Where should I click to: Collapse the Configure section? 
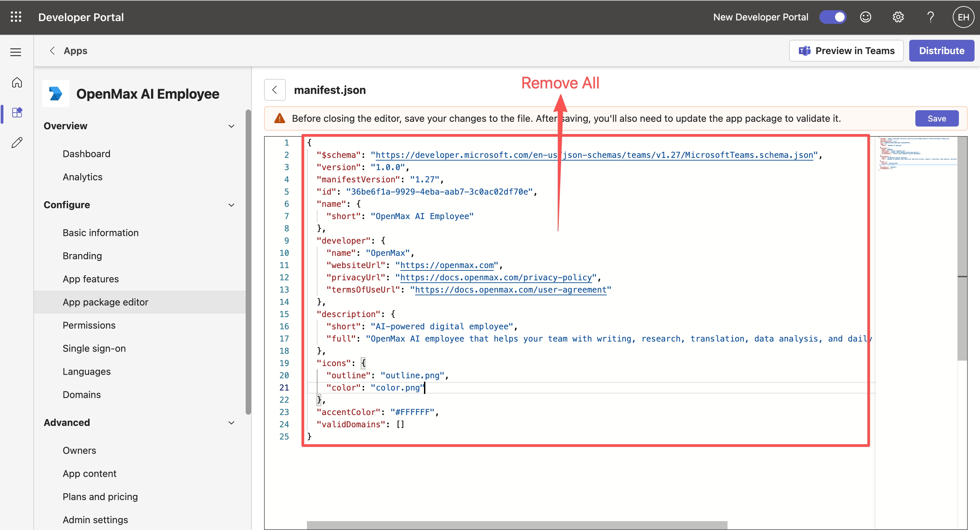click(231, 205)
